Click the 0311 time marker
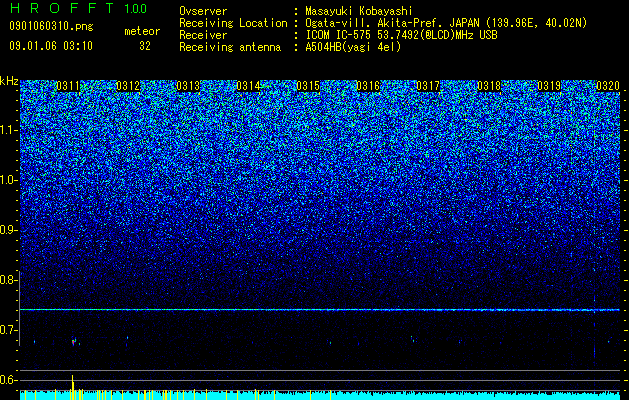The width and height of the screenshot is (629, 400). [68, 86]
